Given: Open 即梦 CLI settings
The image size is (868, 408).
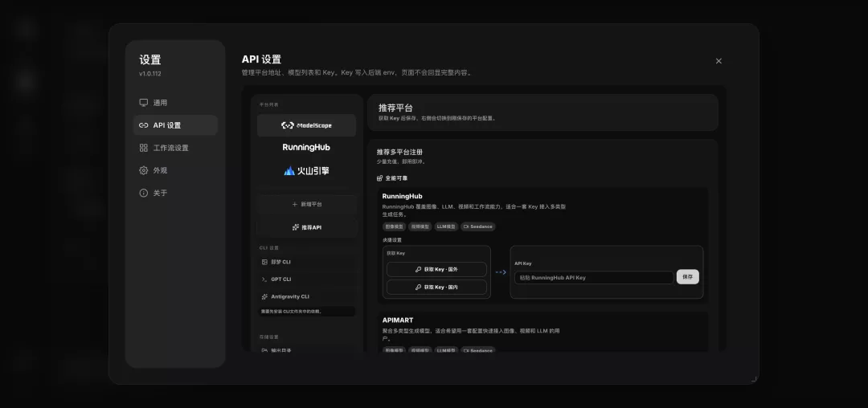Looking at the screenshot, I should (x=306, y=262).
